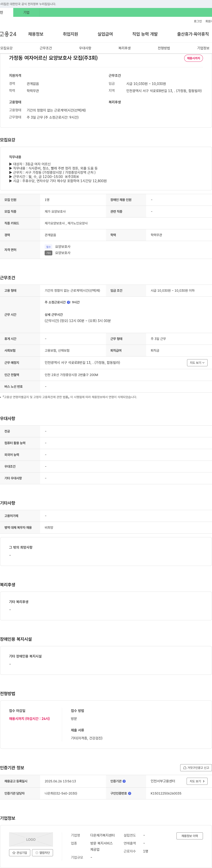This screenshot has height=868, width=212.
Task: Click the 로그인 link
Action: click(x=198, y=21)
